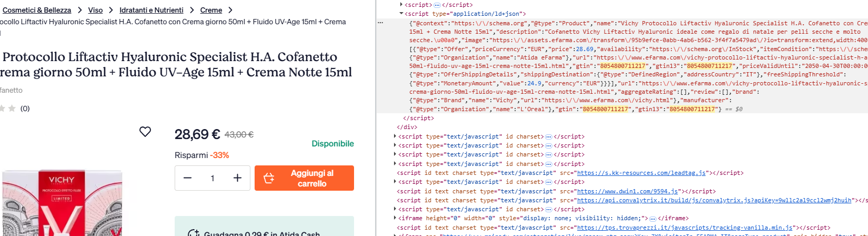
Task: Click the quantity input field
Action: 213,178
